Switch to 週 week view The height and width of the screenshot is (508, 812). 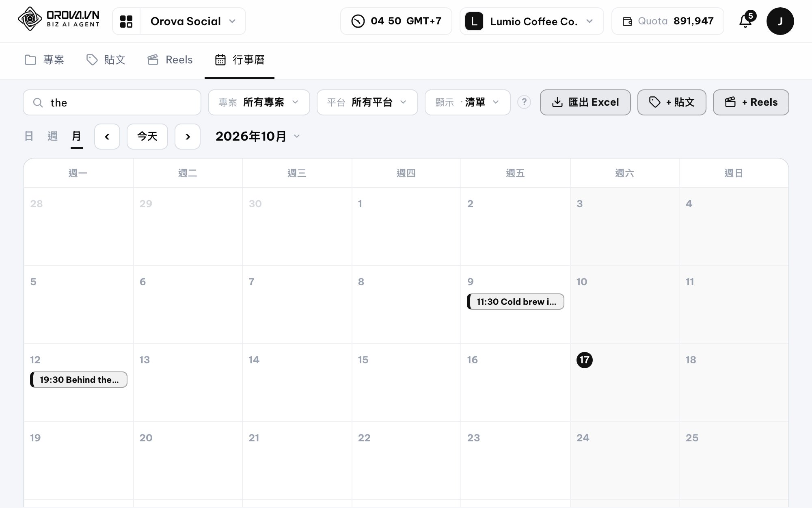(52, 136)
